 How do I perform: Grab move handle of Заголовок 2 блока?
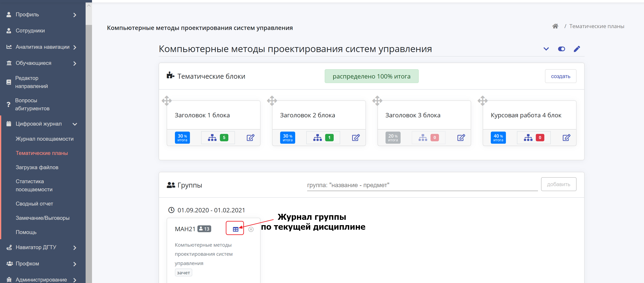(x=272, y=101)
